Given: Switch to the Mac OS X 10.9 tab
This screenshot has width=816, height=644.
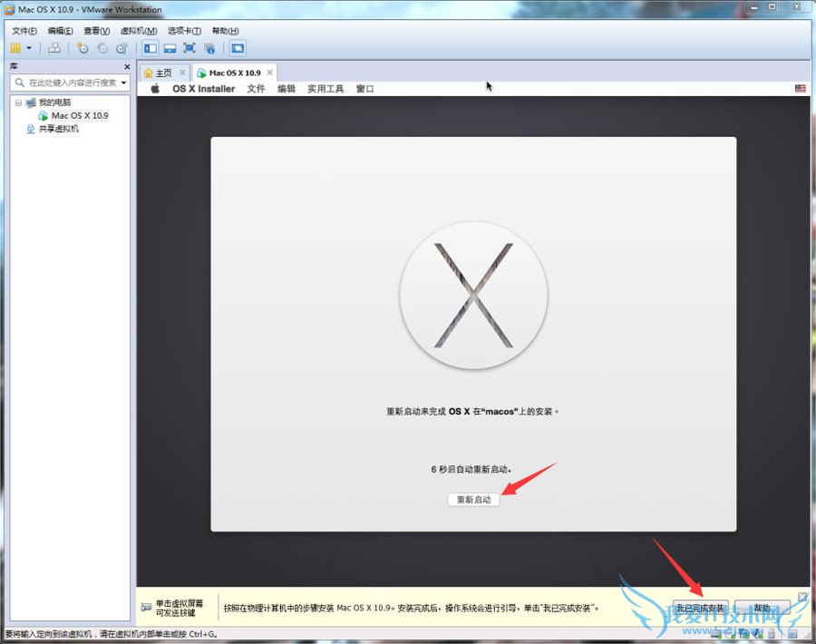Looking at the screenshot, I should (x=235, y=73).
